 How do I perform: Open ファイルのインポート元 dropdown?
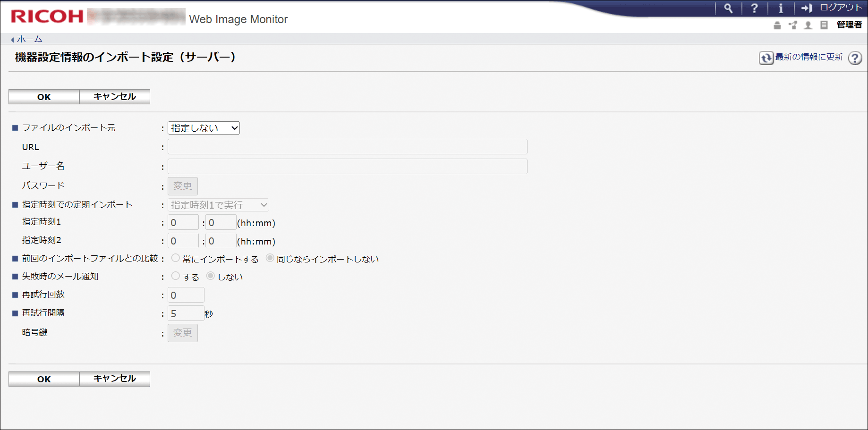pyautogui.click(x=204, y=128)
